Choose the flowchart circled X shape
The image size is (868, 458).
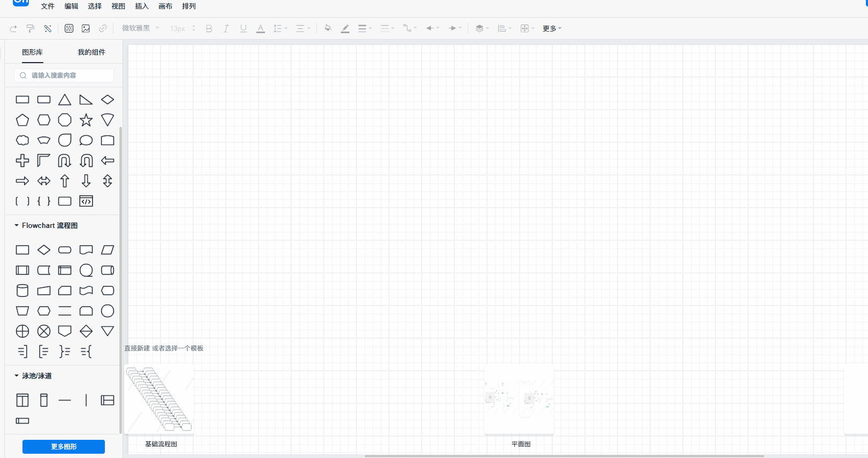tap(44, 331)
